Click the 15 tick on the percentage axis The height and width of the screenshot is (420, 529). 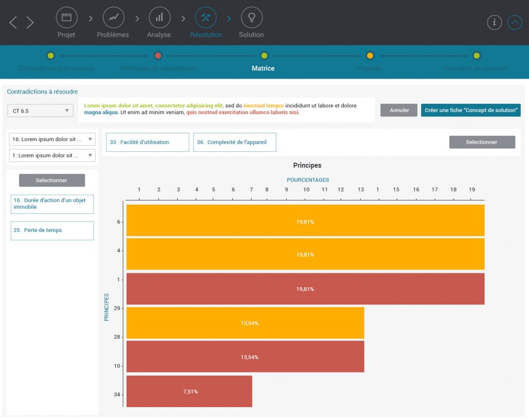click(x=396, y=190)
